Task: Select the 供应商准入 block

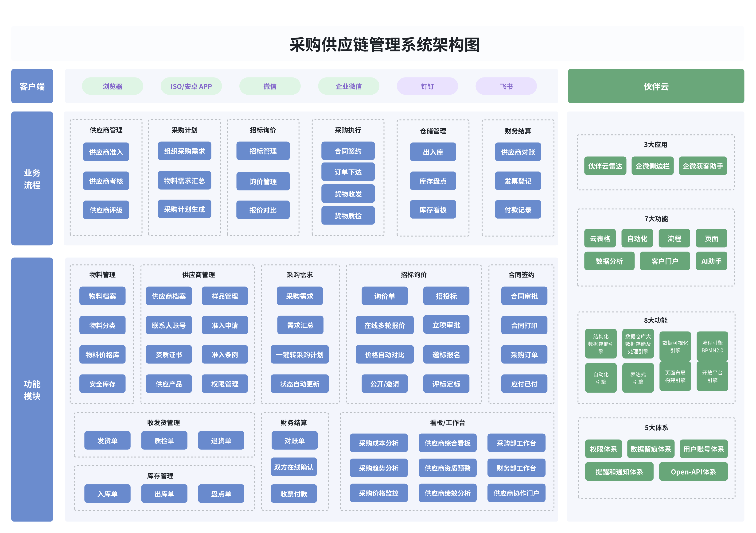Action: pyautogui.click(x=106, y=152)
